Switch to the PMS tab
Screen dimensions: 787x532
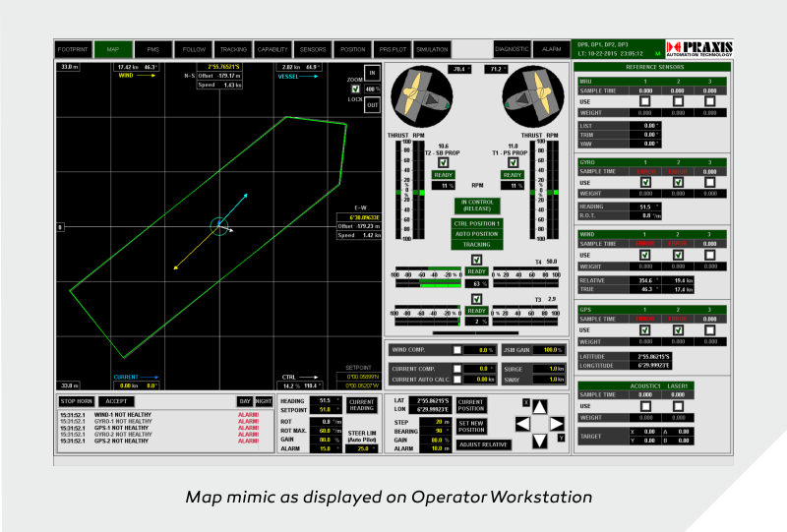tap(153, 49)
